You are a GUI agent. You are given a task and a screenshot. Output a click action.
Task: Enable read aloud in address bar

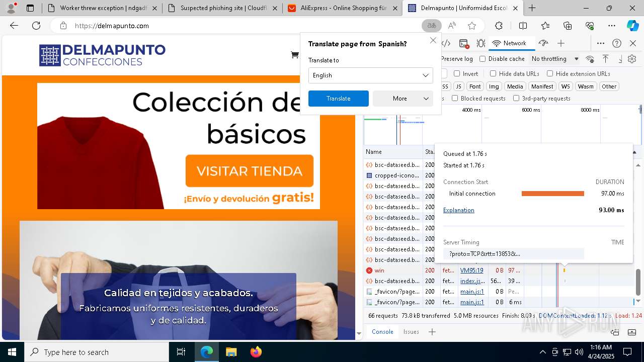tap(452, 26)
